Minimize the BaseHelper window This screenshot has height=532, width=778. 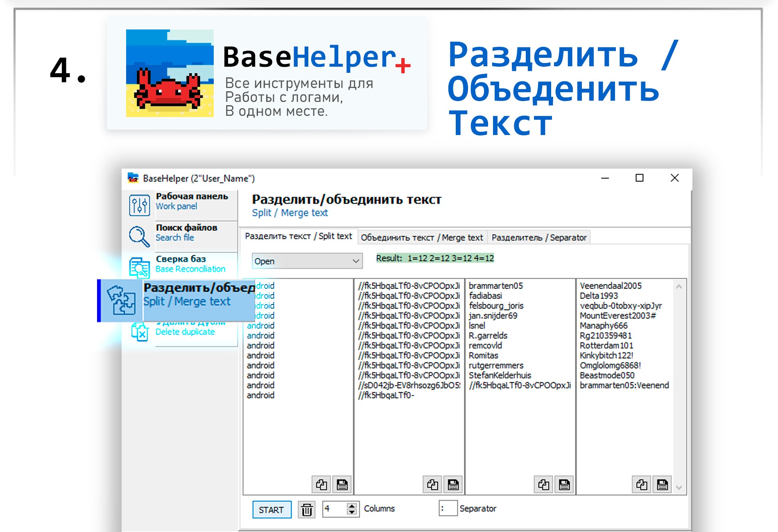[x=605, y=178]
